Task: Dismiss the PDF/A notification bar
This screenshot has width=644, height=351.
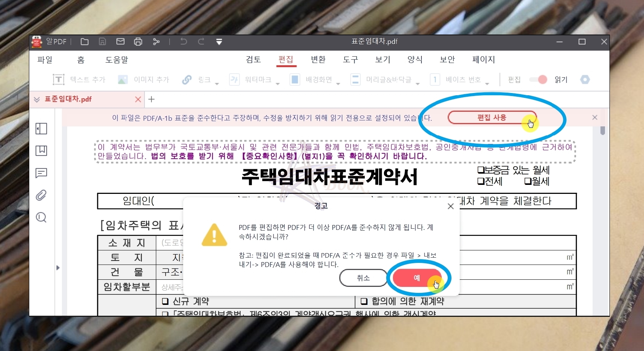Action: 595,117
